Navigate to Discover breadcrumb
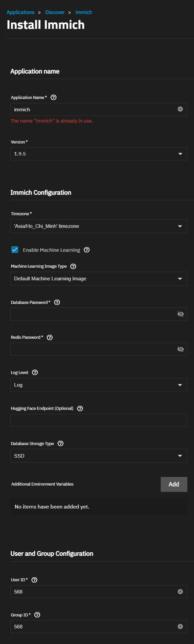The image size is (194, 644). (x=55, y=12)
